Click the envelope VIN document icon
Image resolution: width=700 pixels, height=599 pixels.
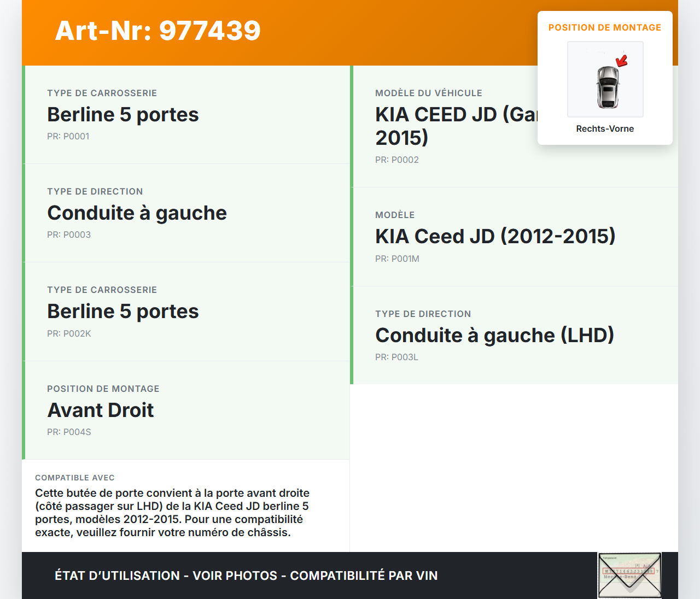pos(629,575)
